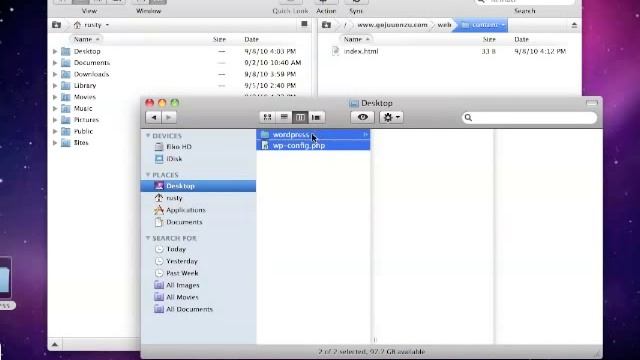Image resolution: width=640 pixels, height=360 pixels.
Task: Toggle Finder toolbar pill button
Action: tap(592, 103)
